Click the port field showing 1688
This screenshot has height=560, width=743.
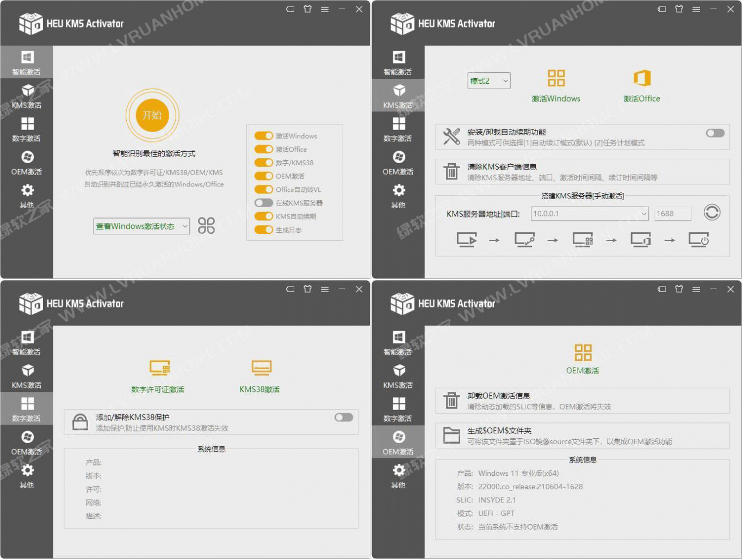click(672, 214)
